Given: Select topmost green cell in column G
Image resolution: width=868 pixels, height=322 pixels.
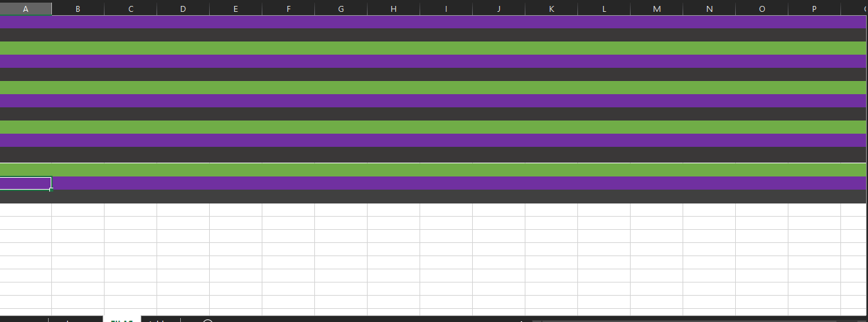Looking at the screenshot, I should point(341,48).
